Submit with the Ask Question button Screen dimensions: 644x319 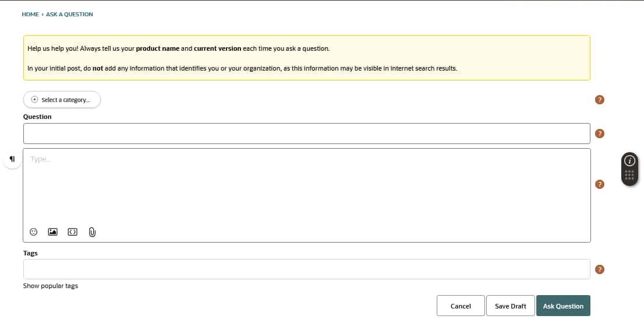point(563,306)
